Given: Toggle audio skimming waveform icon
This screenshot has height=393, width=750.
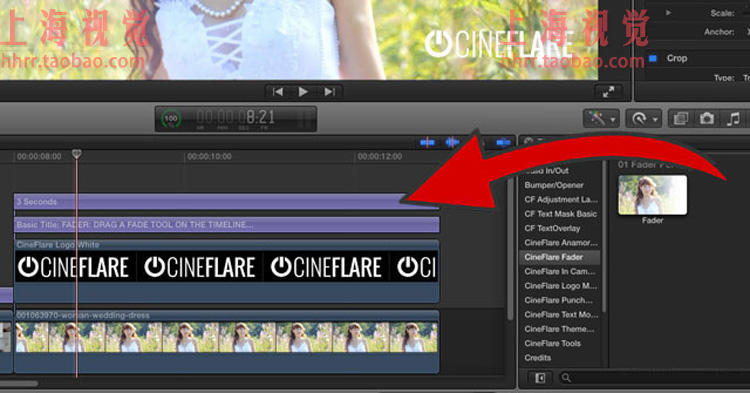Looking at the screenshot, I should pyautogui.click(x=452, y=142).
